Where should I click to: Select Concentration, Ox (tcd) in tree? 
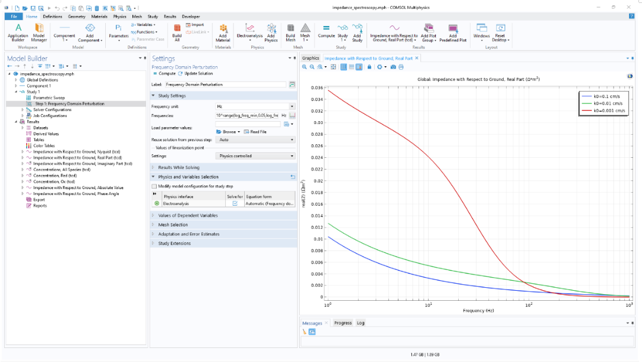click(x=54, y=182)
